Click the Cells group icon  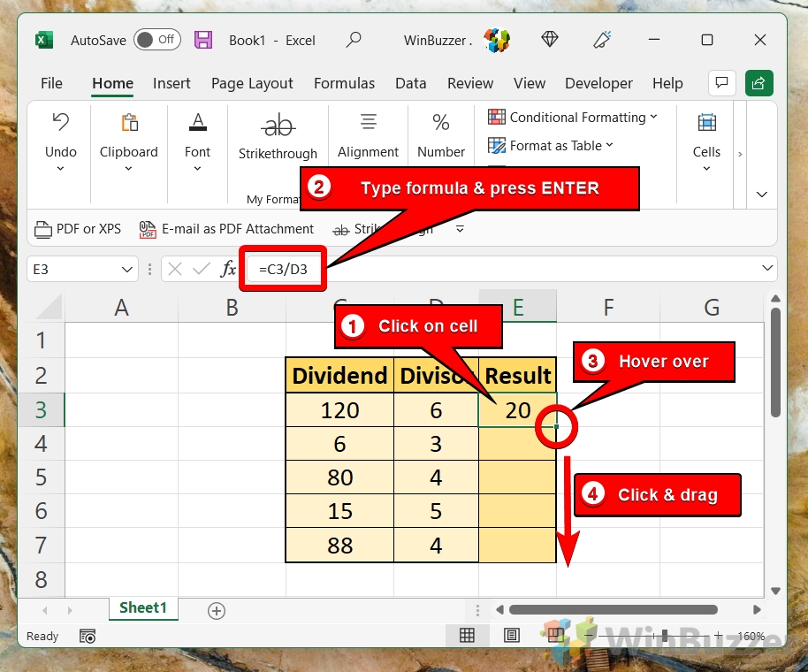(707, 123)
